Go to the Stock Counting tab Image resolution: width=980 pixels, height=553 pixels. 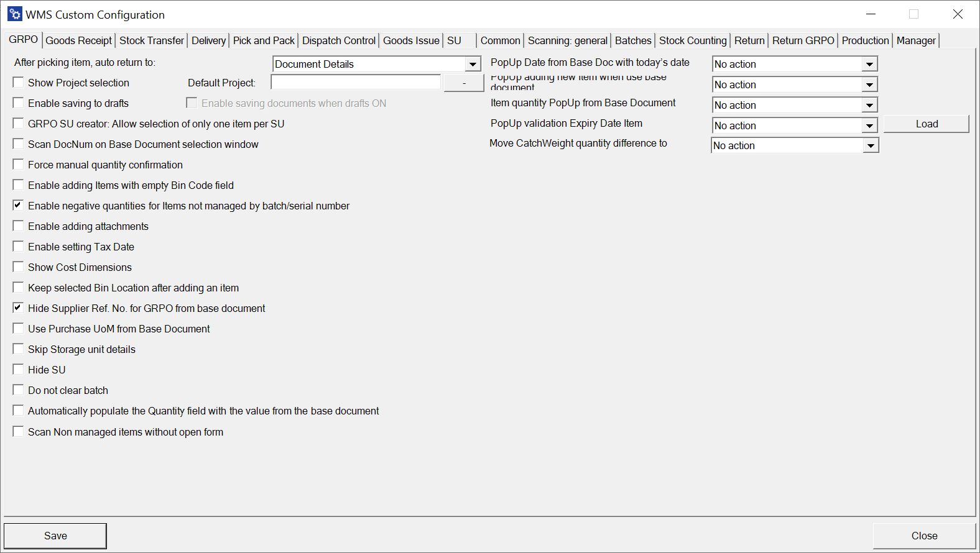click(x=693, y=40)
